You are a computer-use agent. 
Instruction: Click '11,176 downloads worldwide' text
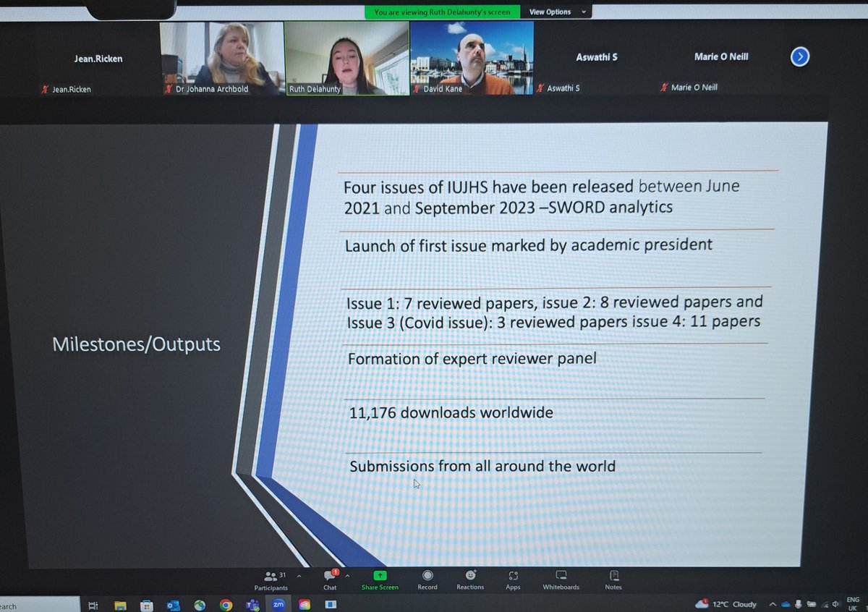click(451, 413)
